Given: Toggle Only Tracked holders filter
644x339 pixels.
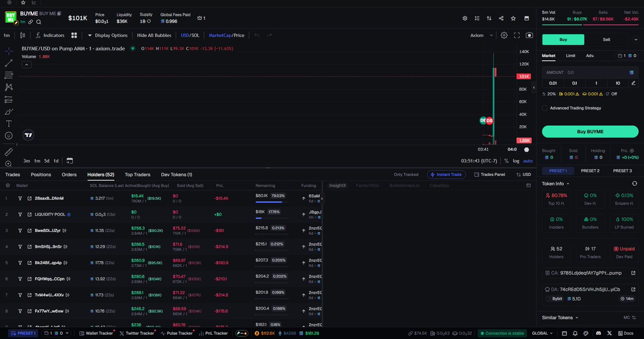Looking at the screenshot, I should click(406, 175).
